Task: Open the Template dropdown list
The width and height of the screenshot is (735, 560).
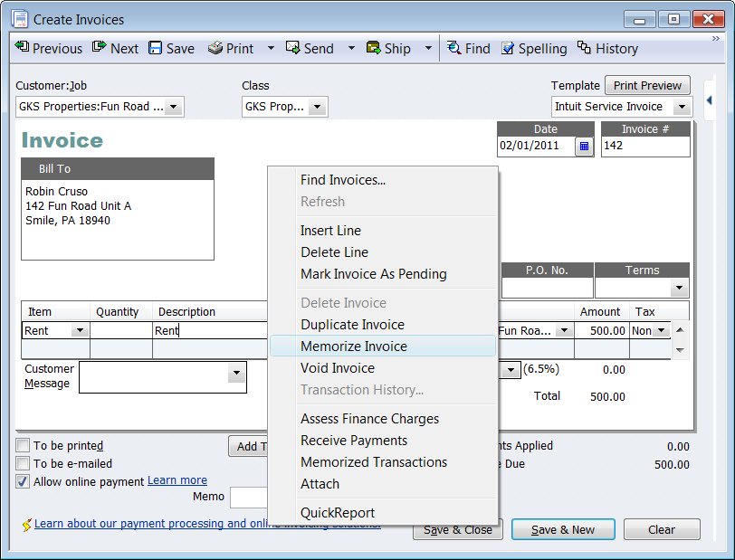Action: click(x=681, y=107)
